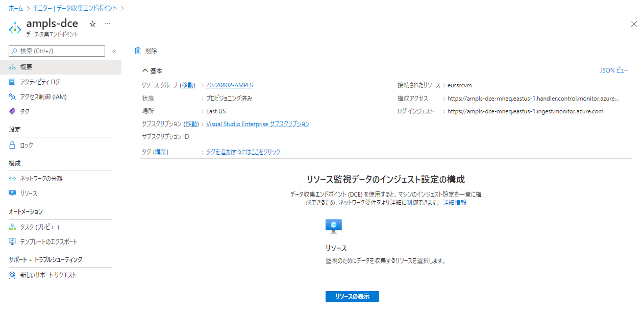Image resolution: width=644 pixels, height=313 pixels.
Task: Click 編集 next to タグ
Action: click(x=161, y=152)
